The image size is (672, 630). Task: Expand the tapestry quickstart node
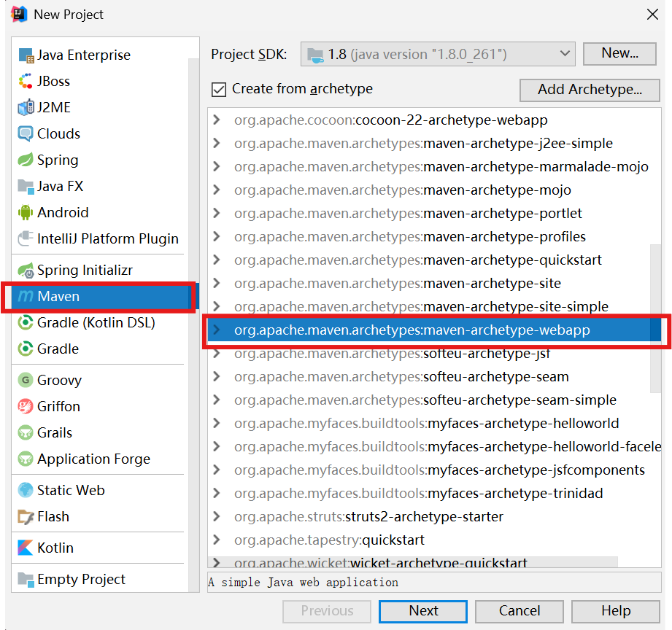[217, 540]
